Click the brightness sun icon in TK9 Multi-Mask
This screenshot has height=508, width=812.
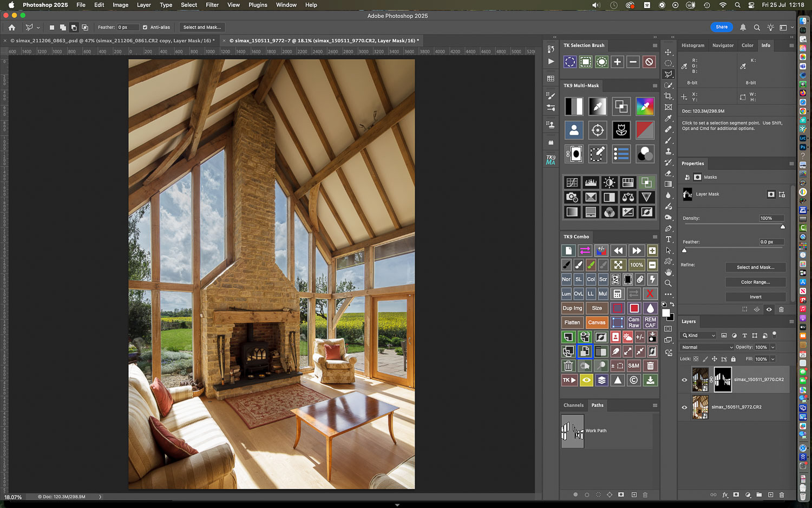[x=609, y=183]
